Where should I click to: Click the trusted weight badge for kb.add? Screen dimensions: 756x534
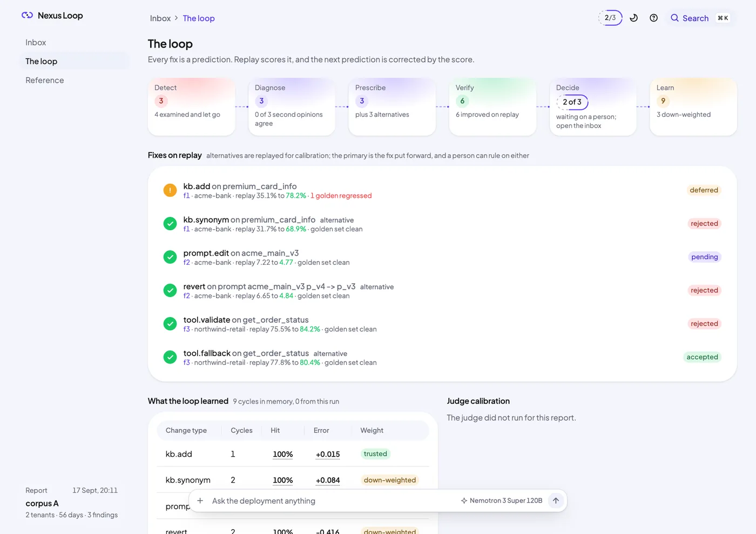375,454
